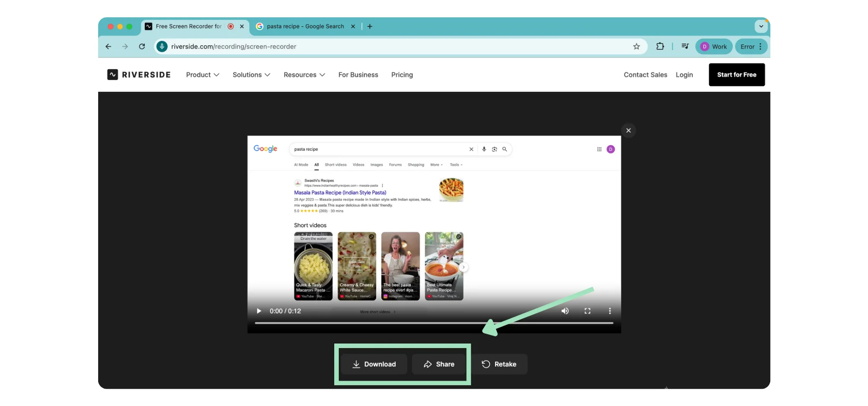Expand the More search filter
The width and height of the screenshot is (868, 406).
point(436,165)
